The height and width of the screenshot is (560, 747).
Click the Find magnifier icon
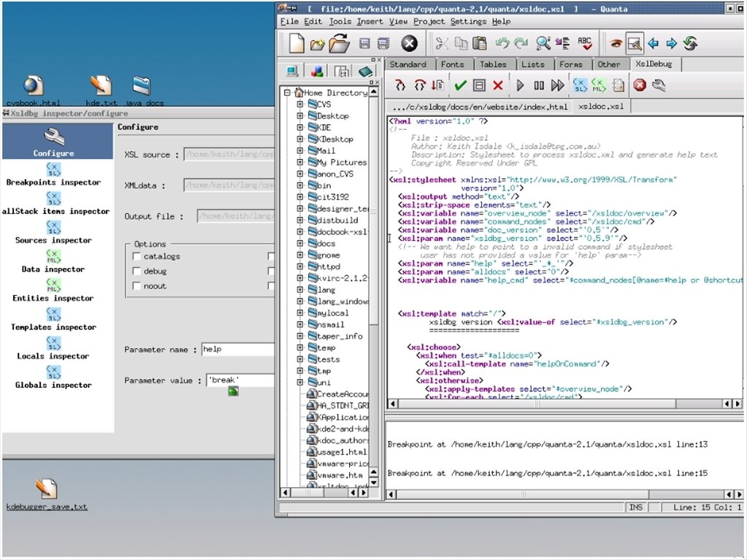[x=543, y=43]
